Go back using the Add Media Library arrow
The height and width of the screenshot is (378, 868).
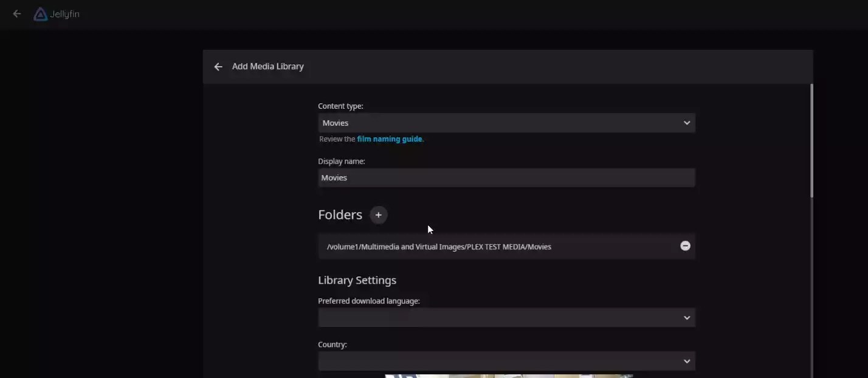(218, 66)
